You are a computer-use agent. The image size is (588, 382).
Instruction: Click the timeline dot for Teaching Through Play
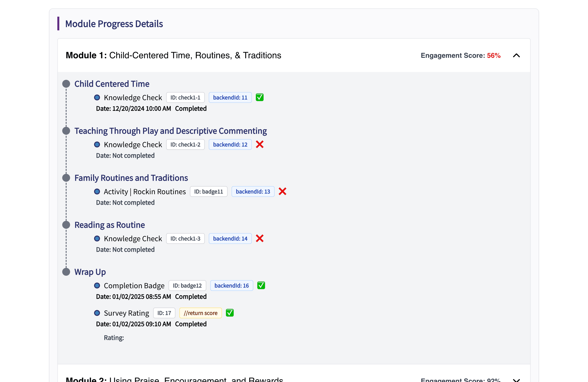[x=66, y=131]
